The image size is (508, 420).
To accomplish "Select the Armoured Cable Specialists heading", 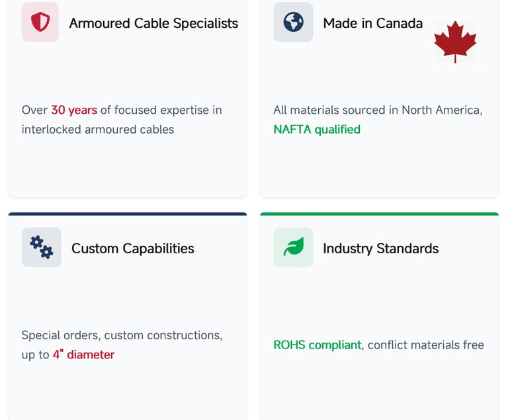I will (x=153, y=23).
